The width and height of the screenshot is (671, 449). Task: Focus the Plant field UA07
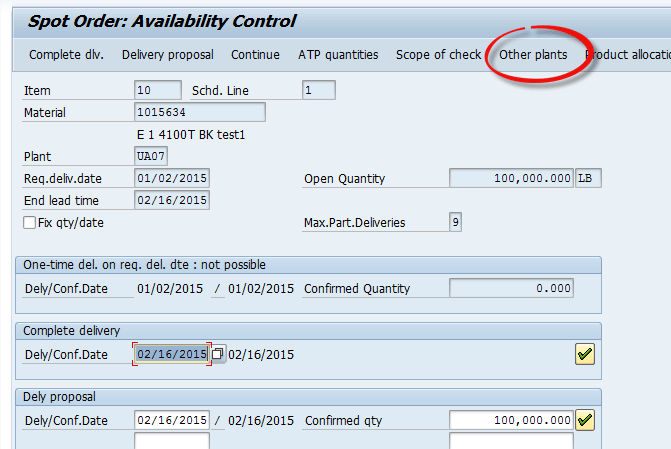pyautogui.click(x=153, y=157)
